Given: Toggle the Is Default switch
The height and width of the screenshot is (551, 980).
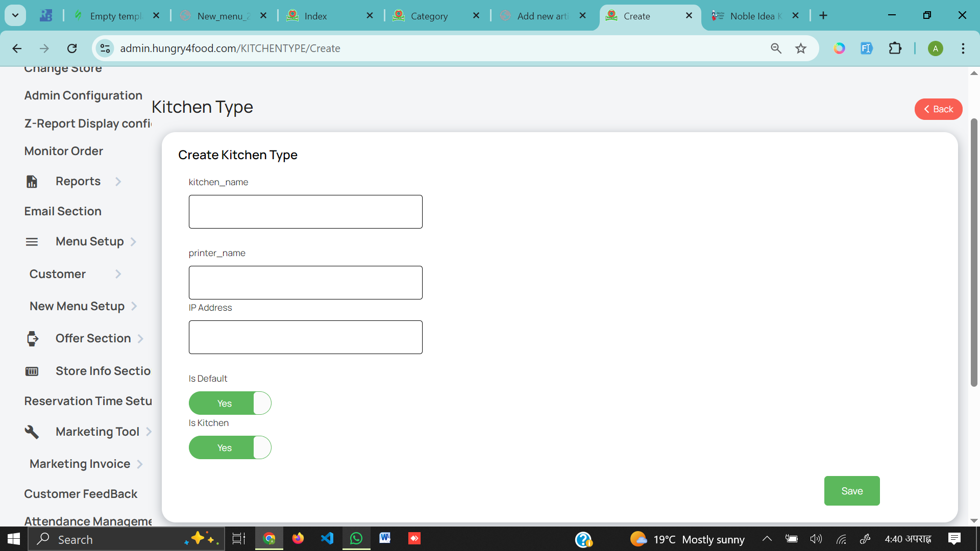Looking at the screenshot, I should pos(230,404).
